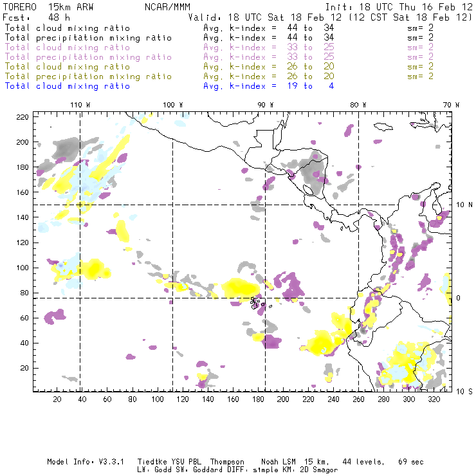Select 'Tiedtke YSU PBL' footer text
476x476 pixels.
169,462
